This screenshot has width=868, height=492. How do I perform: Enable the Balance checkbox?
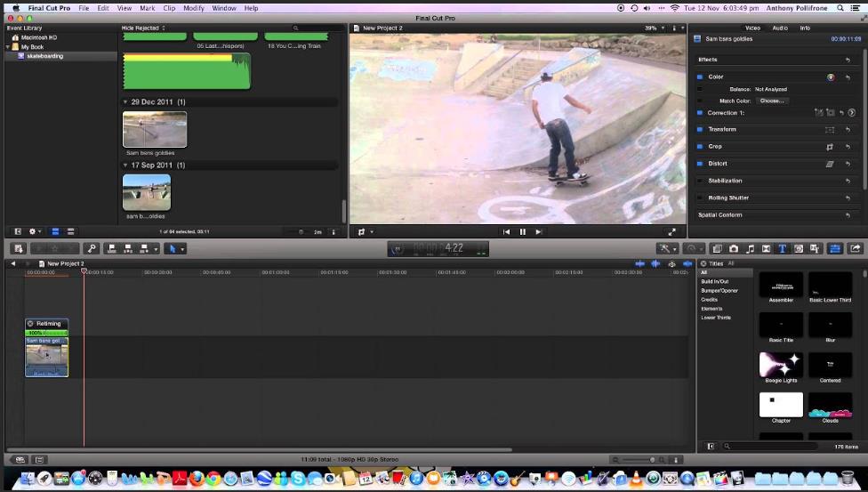[700, 89]
